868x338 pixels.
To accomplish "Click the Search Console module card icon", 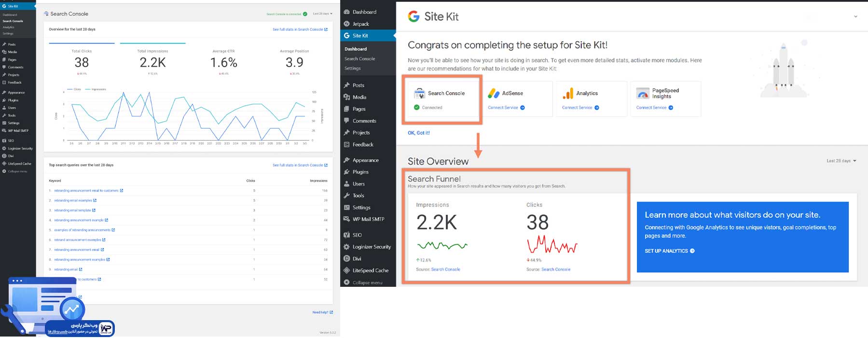I will coord(419,93).
